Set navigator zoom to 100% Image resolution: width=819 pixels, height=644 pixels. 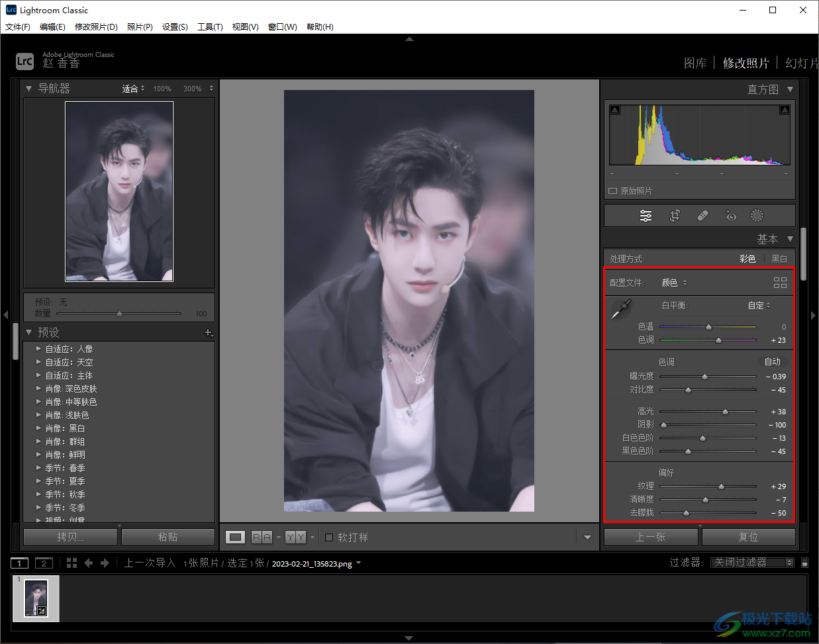click(162, 89)
